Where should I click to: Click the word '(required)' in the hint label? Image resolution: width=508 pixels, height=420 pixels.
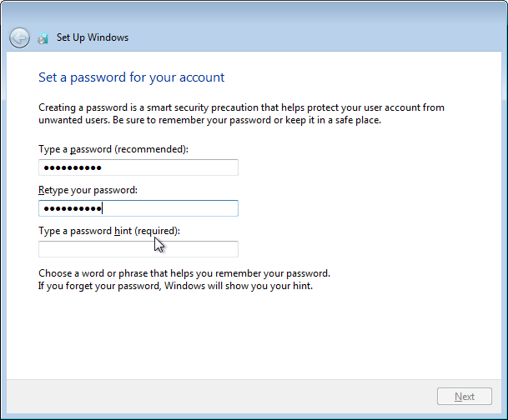[157, 231]
